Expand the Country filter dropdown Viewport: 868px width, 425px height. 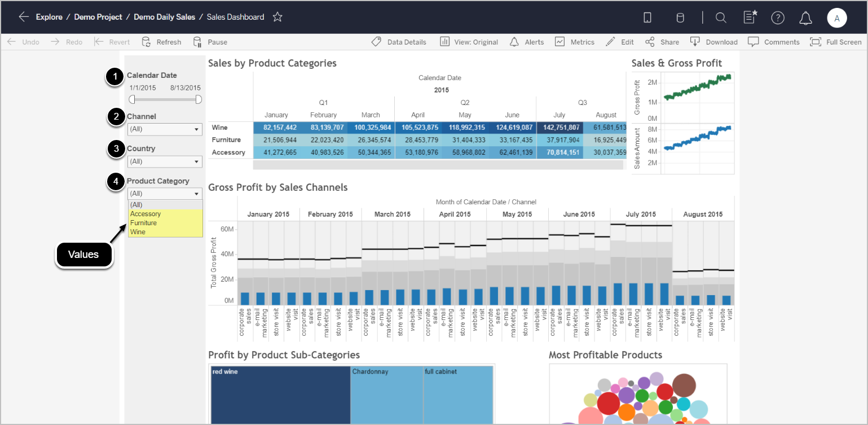pyautogui.click(x=165, y=161)
